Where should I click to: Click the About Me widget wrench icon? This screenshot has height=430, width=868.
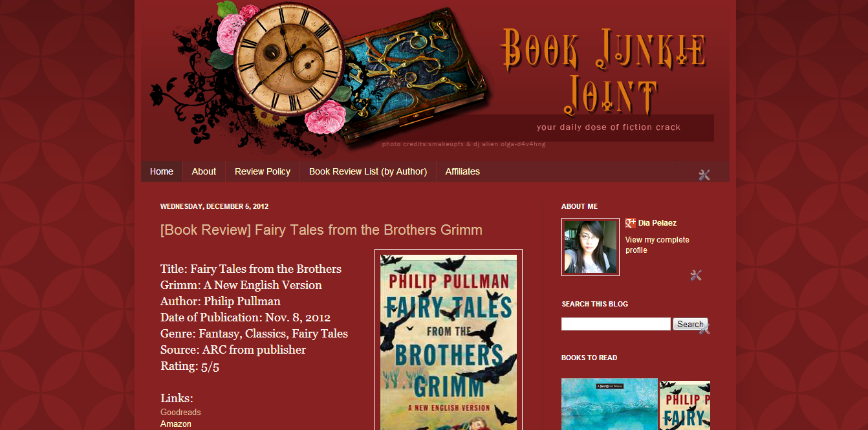coord(696,275)
